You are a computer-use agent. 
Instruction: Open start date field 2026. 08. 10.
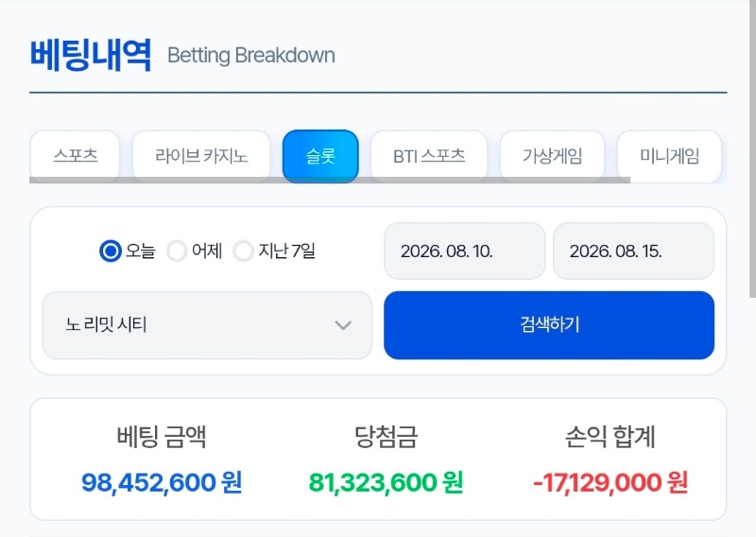465,251
